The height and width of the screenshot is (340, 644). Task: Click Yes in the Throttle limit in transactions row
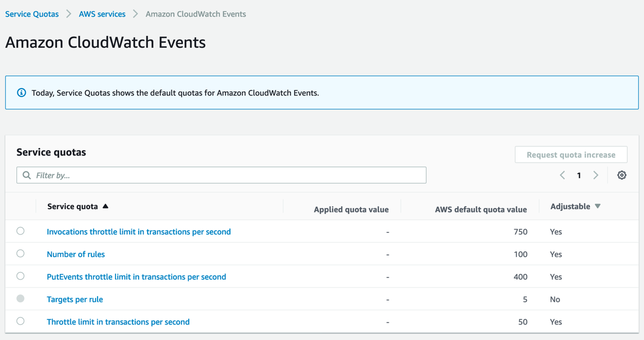[x=556, y=322]
